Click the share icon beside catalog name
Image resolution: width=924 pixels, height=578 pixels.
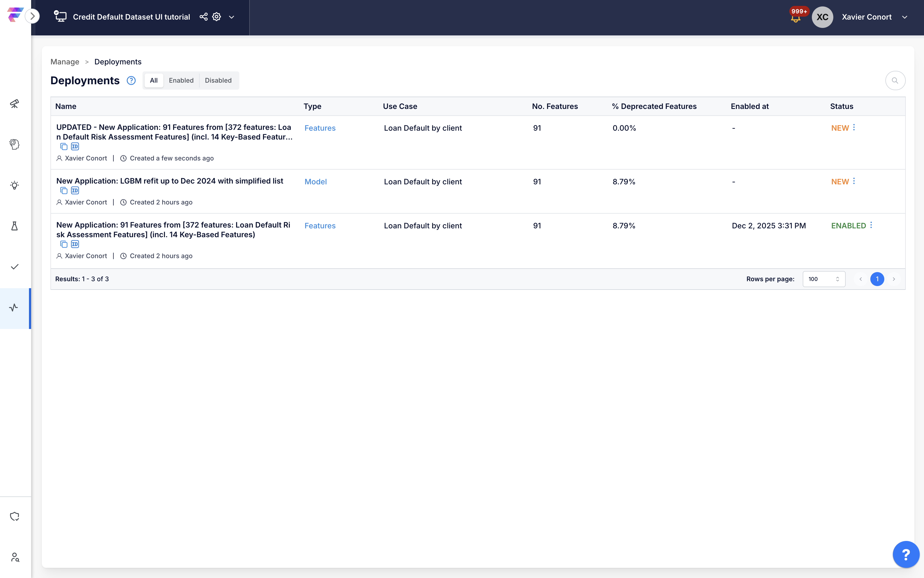point(204,17)
